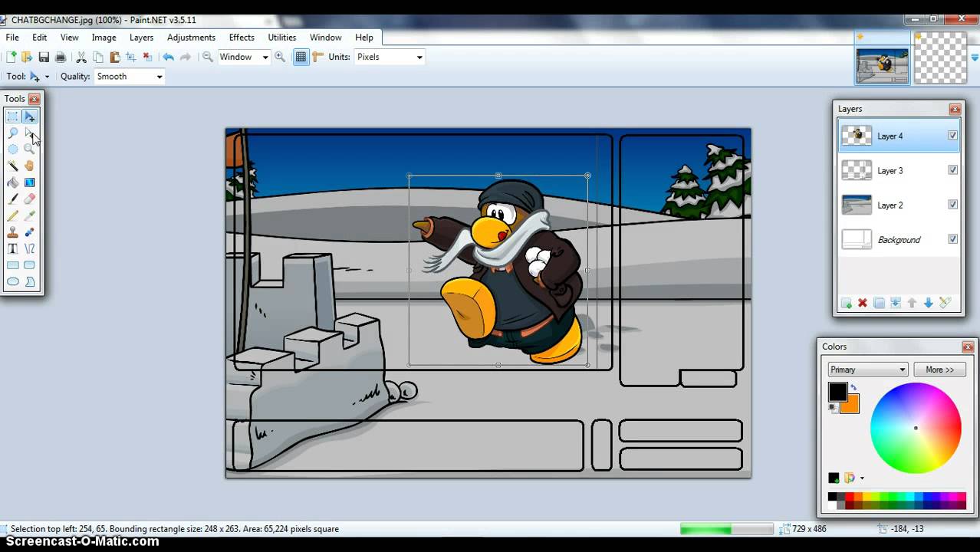This screenshot has width=980, height=552.
Task: Duplicate the current layer
Action: coord(879,303)
